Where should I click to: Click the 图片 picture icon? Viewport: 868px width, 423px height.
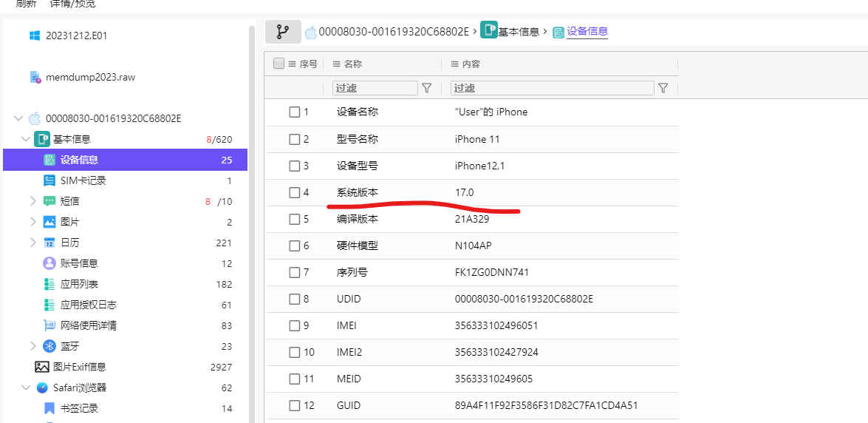[x=49, y=223]
